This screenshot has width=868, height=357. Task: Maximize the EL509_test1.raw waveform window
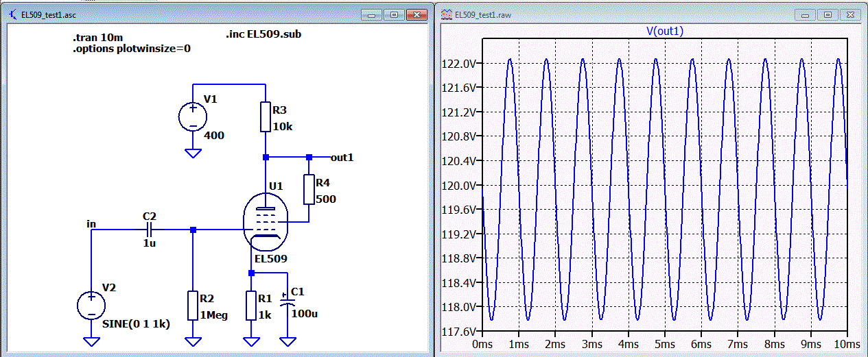[x=828, y=14]
